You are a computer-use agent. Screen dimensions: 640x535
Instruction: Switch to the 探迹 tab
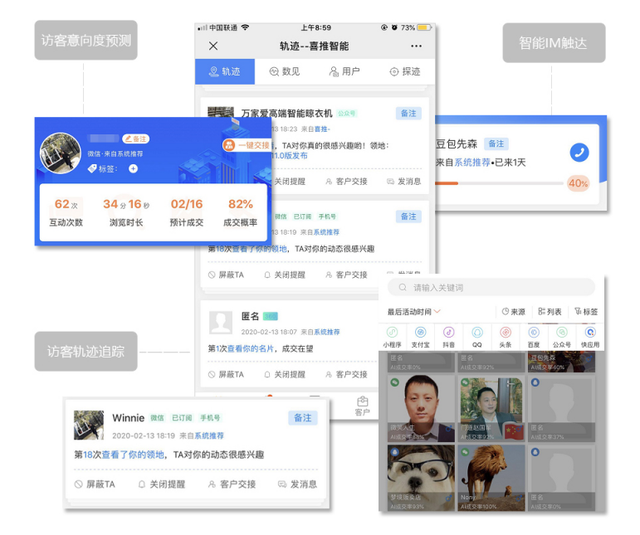click(405, 71)
